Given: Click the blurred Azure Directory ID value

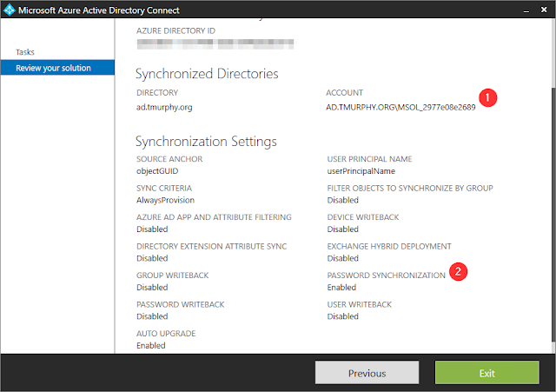Looking at the screenshot, I should [x=215, y=43].
